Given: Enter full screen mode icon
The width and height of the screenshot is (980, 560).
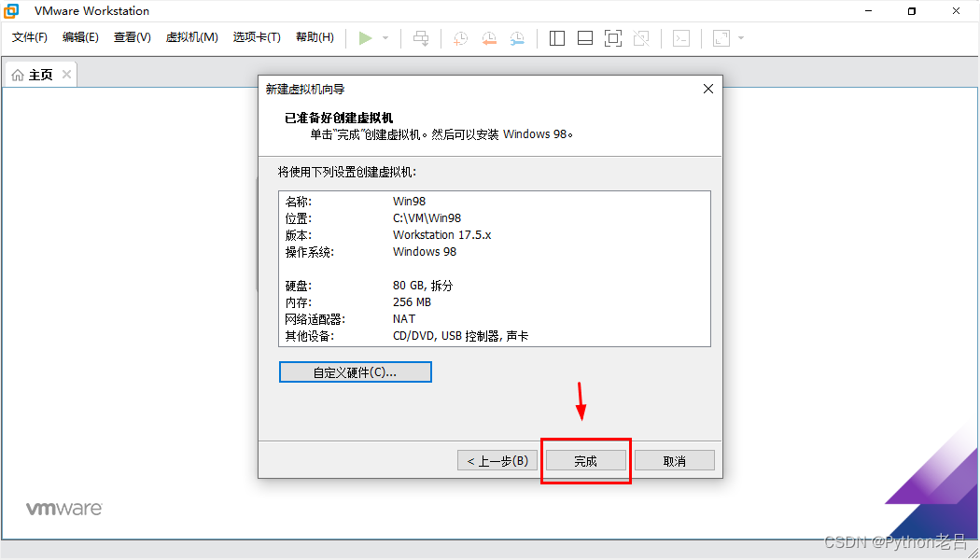Looking at the screenshot, I should tap(613, 38).
